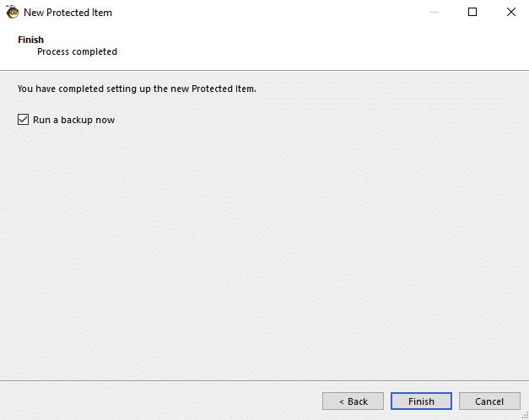Click the resize grip in window corner
The image size is (529, 420).
(x=526, y=417)
